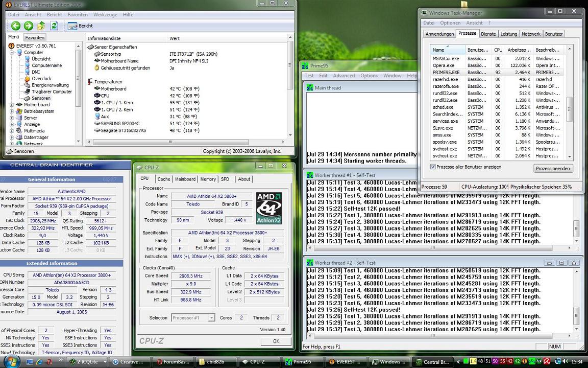Select Opera.exe process row in Task Manager
Viewport: 588px width, 368px height.
497,65
